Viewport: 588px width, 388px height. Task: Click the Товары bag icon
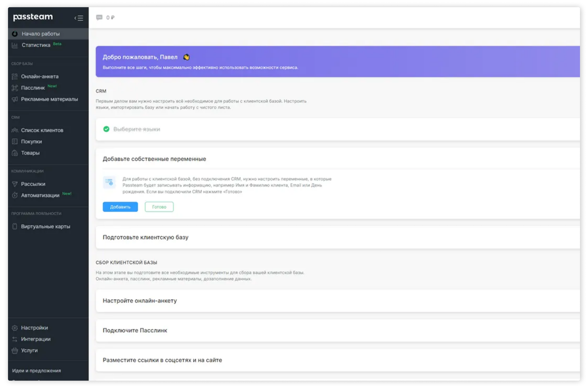click(x=15, y=153)
